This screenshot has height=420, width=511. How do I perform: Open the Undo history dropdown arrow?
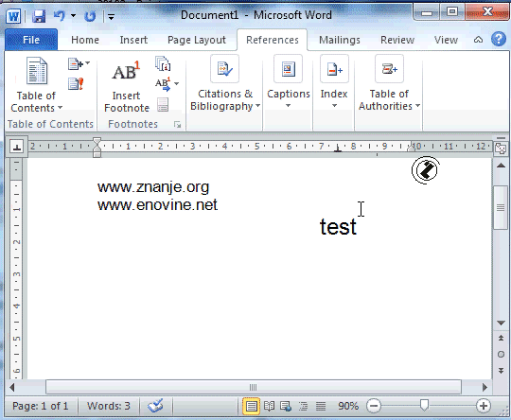click(x=73, y=16)
